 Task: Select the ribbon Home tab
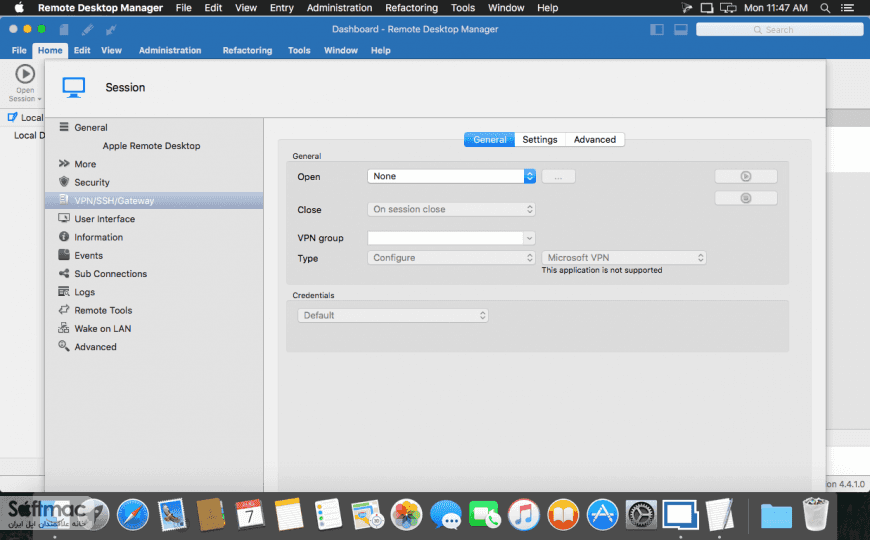point(50,51)
